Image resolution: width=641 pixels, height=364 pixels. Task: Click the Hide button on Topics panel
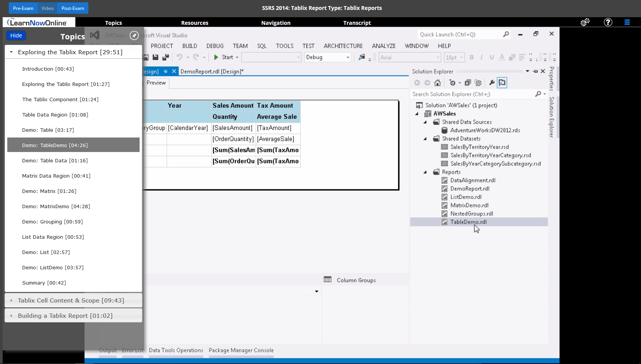tap(16, 36)
